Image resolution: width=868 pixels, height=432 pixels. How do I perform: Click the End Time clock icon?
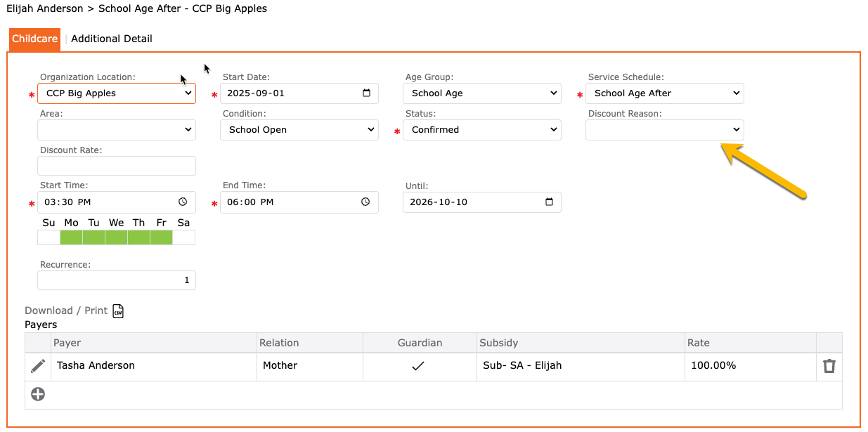coord(365,202)
